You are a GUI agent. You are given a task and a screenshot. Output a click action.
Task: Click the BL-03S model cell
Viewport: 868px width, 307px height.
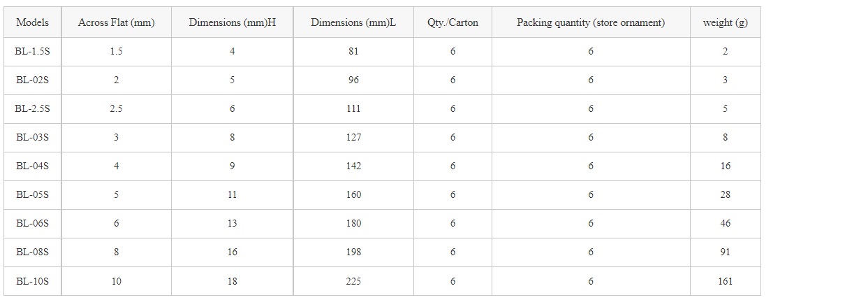[x=33, y=138]
